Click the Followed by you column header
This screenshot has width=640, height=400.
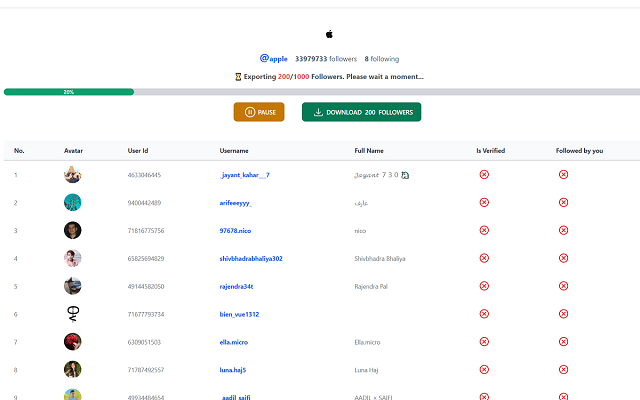pyautogui.click(x=580, y=151)
